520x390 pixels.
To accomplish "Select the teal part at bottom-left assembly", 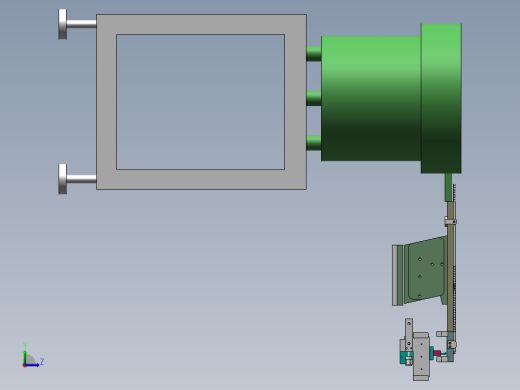I will (x=403, y=357).
